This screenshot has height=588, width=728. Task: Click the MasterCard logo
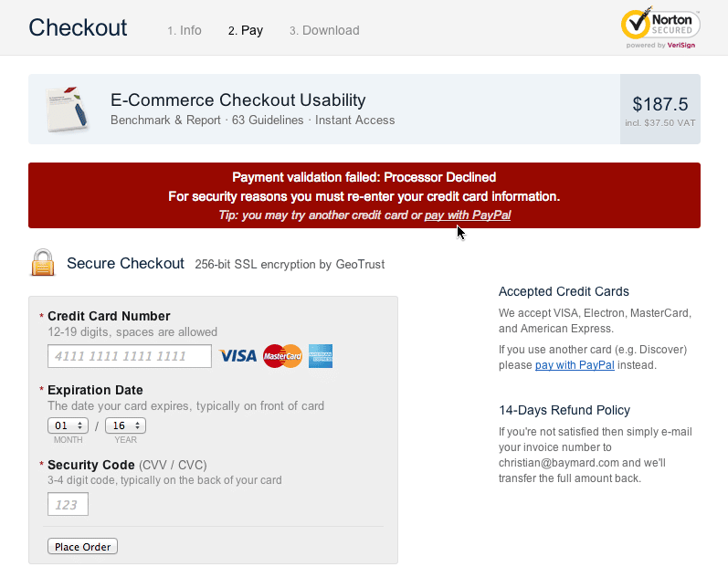(282, 356)
